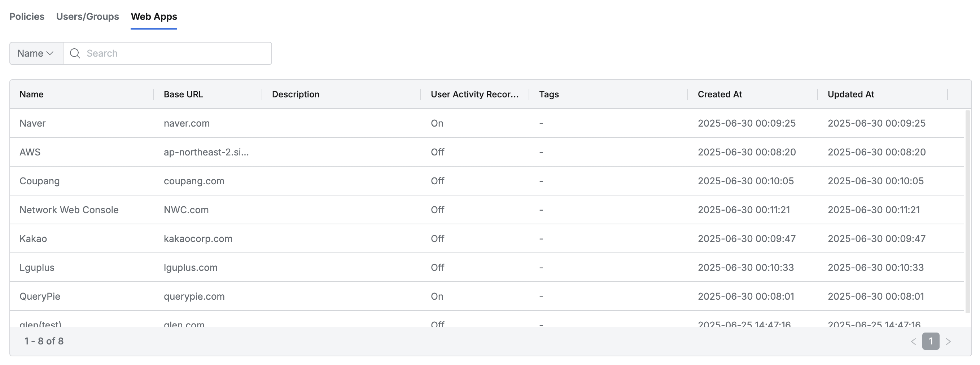Click the Updated At column header

[x=851, y=94]
